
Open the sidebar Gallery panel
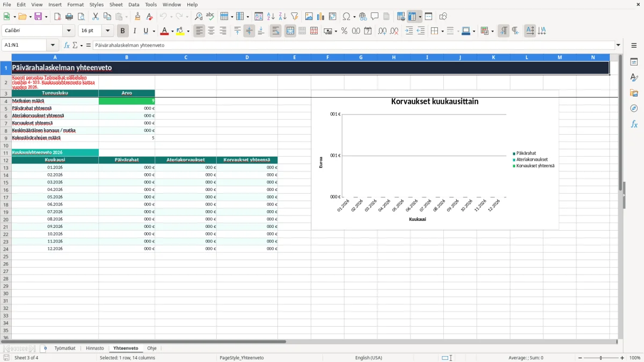(634, 93)
